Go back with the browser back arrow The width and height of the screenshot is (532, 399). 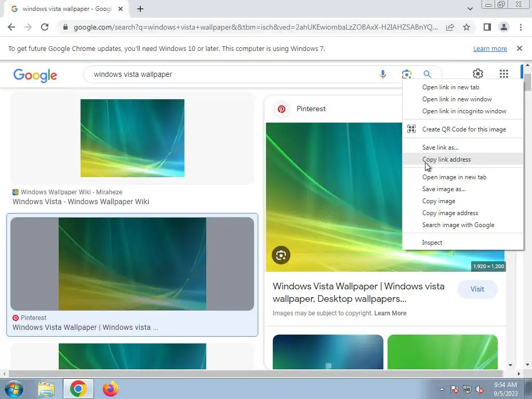[x=11, y=27]
